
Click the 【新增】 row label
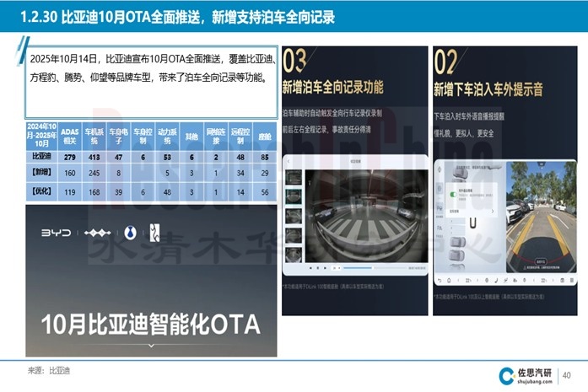pyautogui.click(x=41, y=172)
